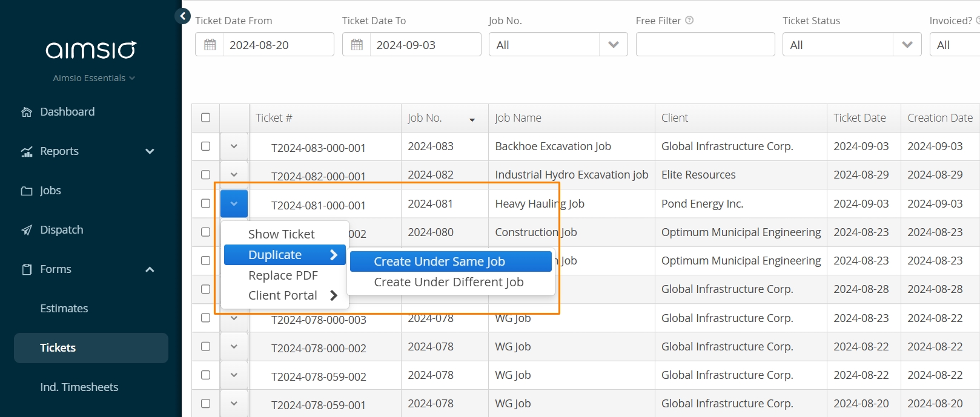Image resolution: width=980 pixels, height=417 pixels.
Task: Collapse the sidebar with the arrow button
Action: click(x=182, y=16)
